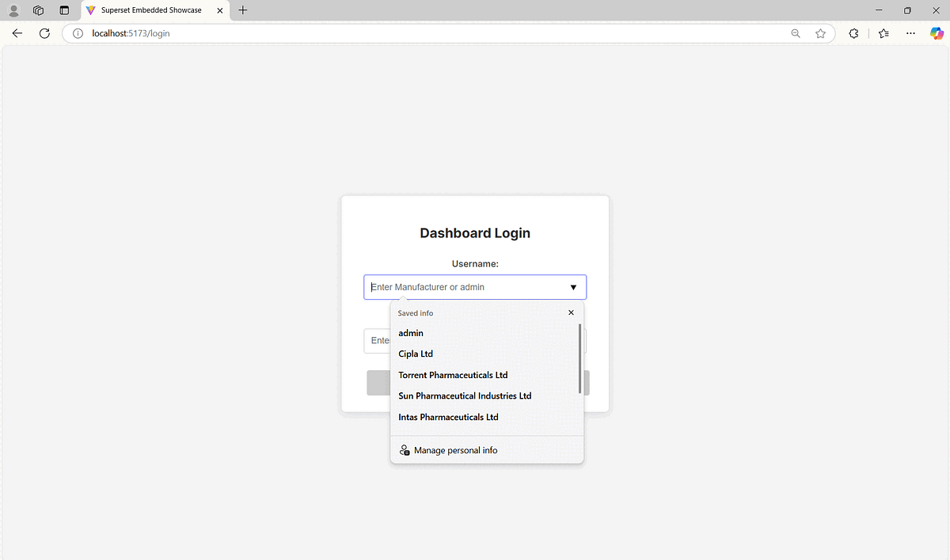Open the zoom control in the address bar
This screenshot has width=950, height=560.
pos(795,33)
